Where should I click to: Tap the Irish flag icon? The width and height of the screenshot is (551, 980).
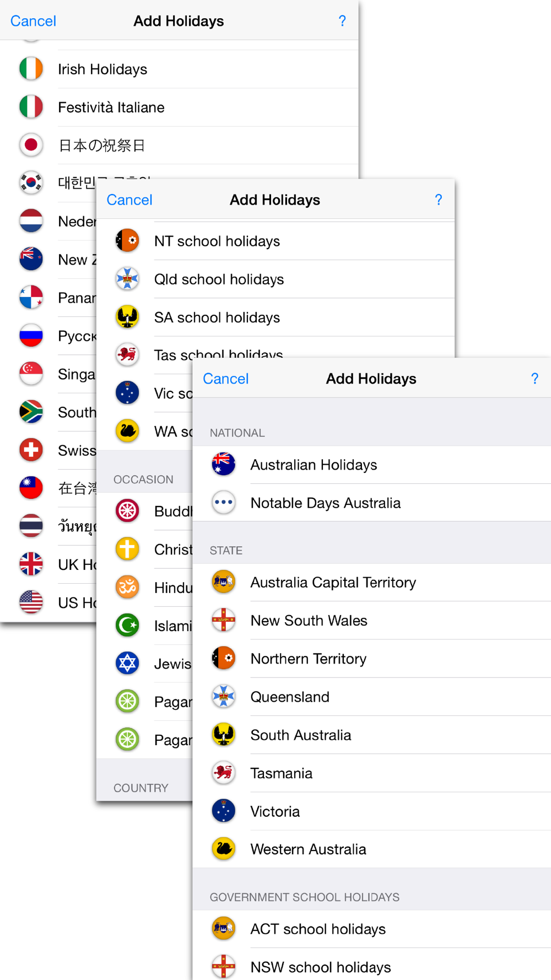click(x=31, y=69)
